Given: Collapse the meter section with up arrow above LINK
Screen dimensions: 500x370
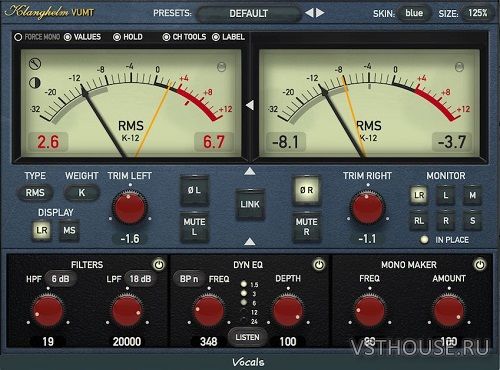Looking at the screenshot, I should [x=250, y=171].
